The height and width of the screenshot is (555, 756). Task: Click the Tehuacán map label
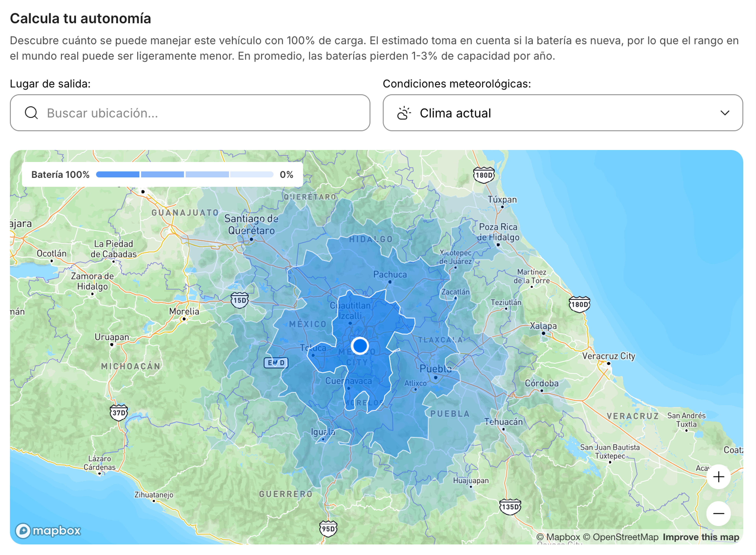click(x=503, y=422)
